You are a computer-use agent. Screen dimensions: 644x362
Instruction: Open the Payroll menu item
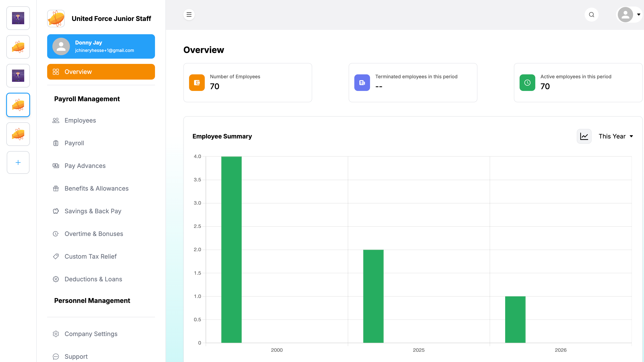[101, 143]
